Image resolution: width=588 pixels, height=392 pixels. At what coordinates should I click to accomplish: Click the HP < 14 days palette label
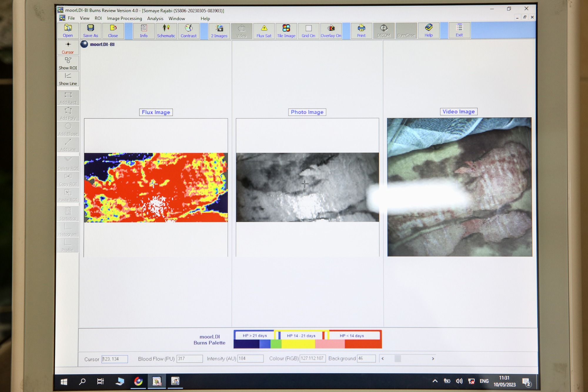[352, 336]
